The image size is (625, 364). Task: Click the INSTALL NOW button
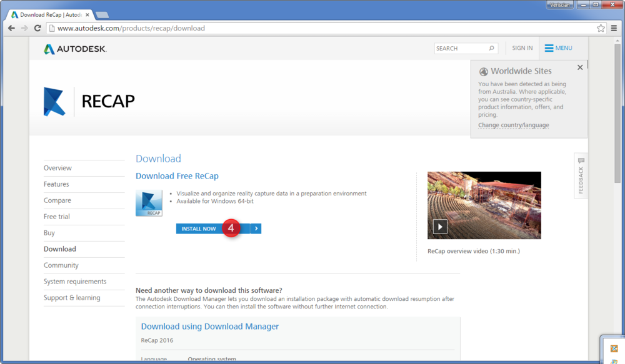pyautogui.click(x=213, y=229)
